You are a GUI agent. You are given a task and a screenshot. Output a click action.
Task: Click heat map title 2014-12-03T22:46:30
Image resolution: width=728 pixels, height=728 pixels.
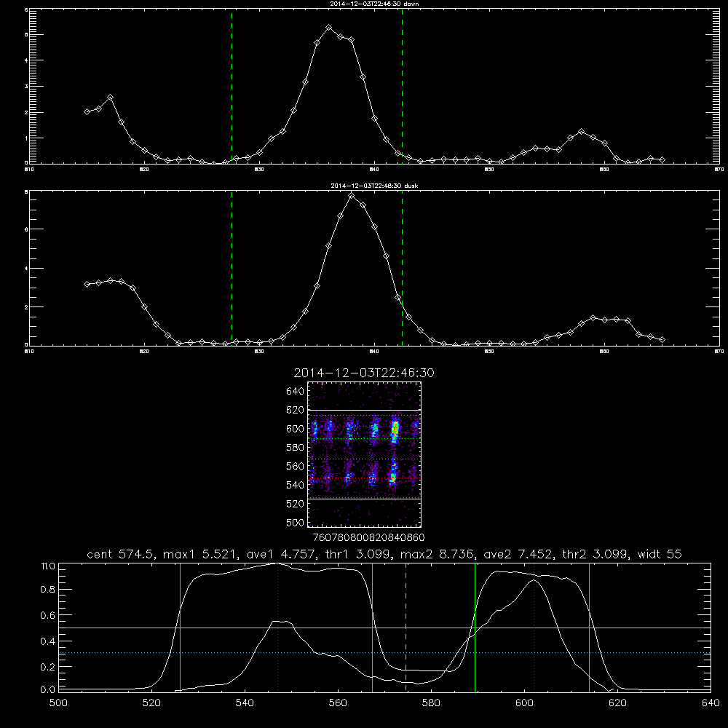364,373
